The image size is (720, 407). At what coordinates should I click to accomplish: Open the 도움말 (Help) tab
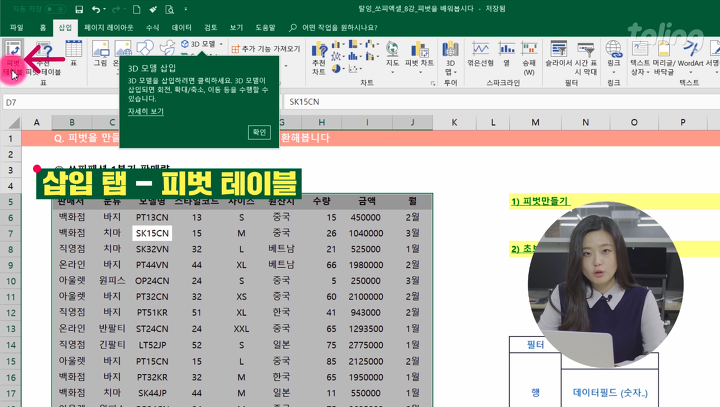pos(265,28)
